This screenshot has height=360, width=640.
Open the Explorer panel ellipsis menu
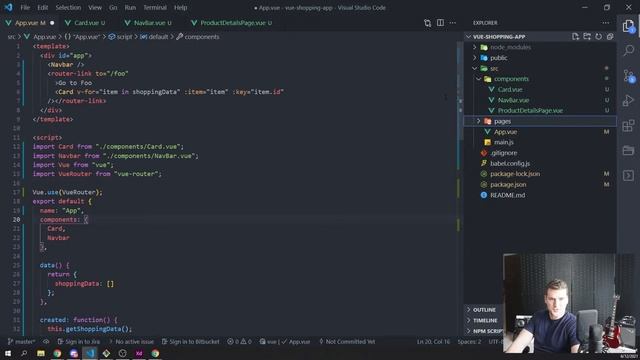tap(606, 23)
